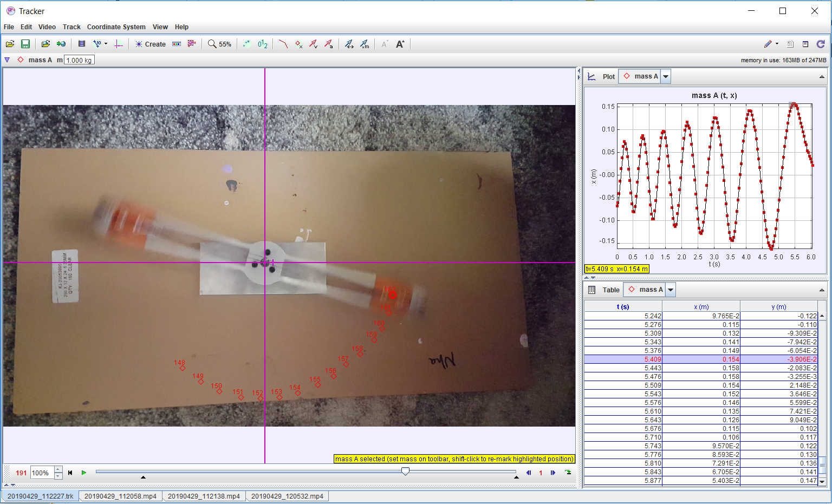Open drawing tool dropdown arrow
The width and height of the screenshot is (832, 504).
[777, 44]
